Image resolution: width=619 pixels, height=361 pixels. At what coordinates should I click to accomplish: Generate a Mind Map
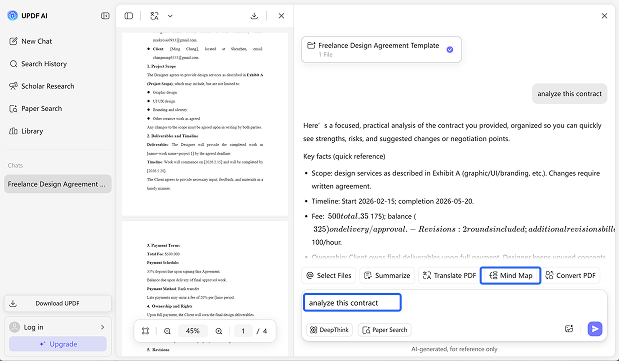click(510, 275)
